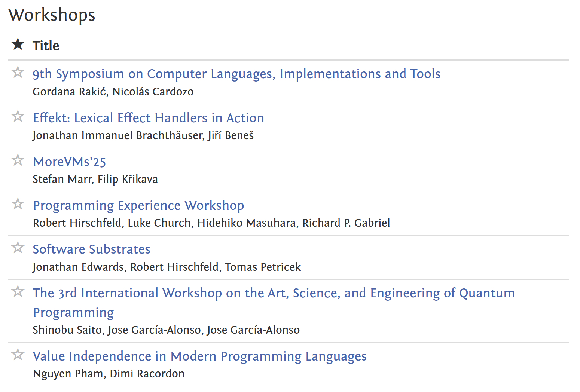The height and width of the screenshot is (392, 580).
Task: Star the Quantum Programming workshop row
Action: click(18, 291)
